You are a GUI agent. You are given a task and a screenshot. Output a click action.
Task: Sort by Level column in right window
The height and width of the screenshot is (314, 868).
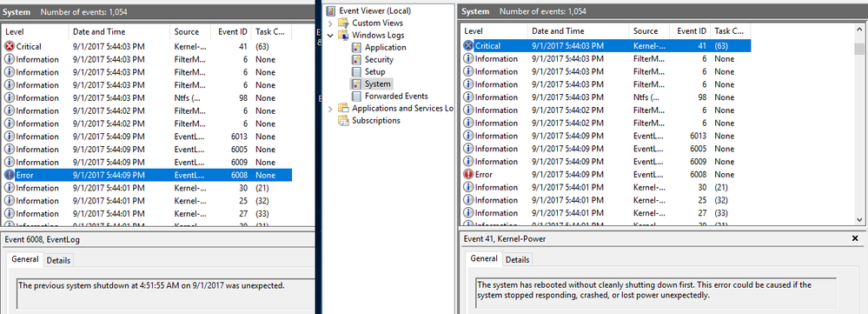point(494,31)
